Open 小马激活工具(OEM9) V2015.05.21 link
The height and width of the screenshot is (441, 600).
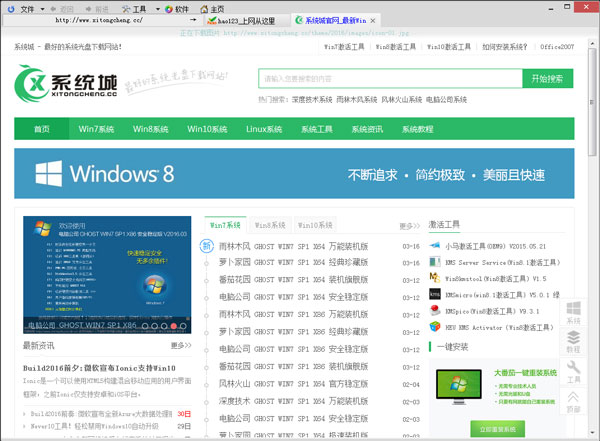tap(496, 246)
